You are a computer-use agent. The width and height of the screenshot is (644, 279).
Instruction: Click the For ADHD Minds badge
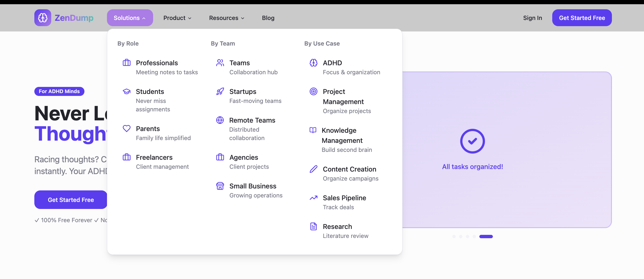pos(59,91)
